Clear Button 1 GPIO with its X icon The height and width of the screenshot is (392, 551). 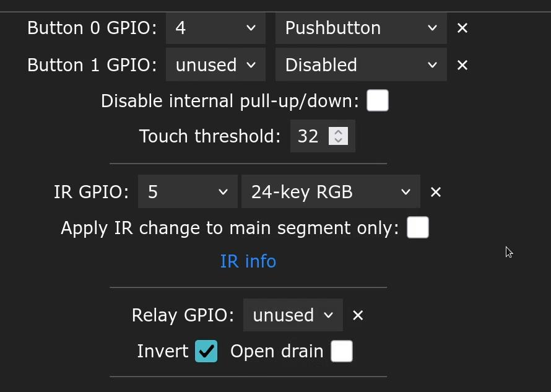pyautogui.click(x=462, y=65)
